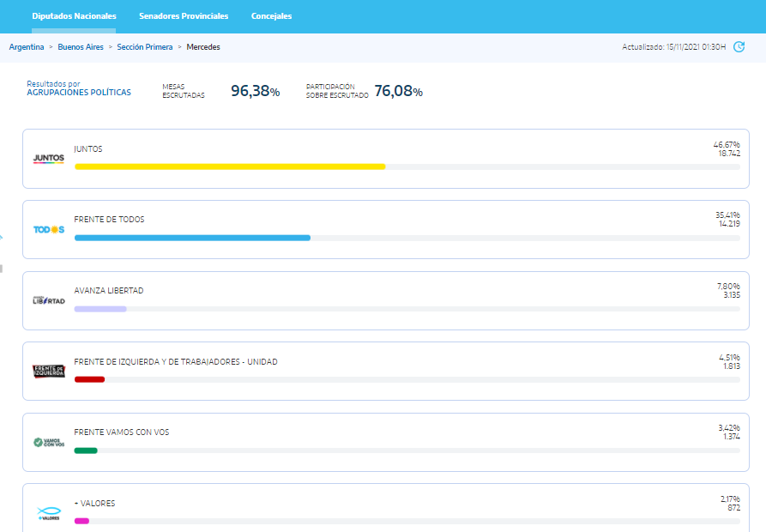Select the Frente Vamos Con Vos name
Image resolution: width=766 pixels, height=532 pixels.
point(122,432)
